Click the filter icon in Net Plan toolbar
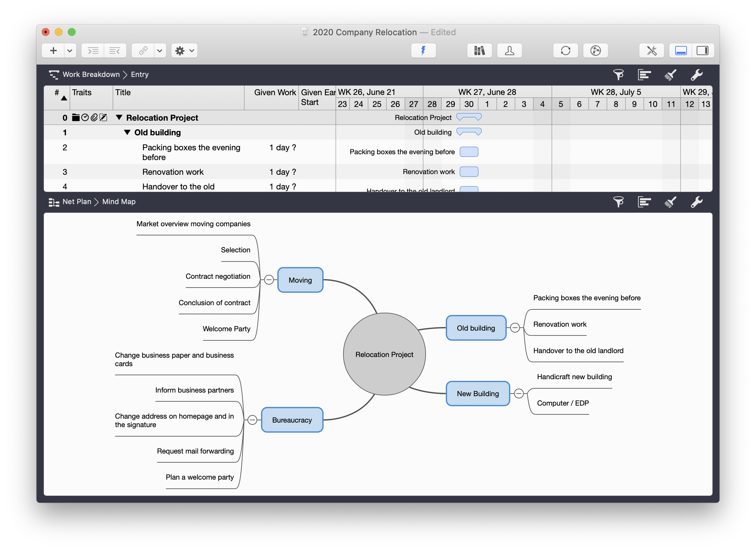 [619, 201]
